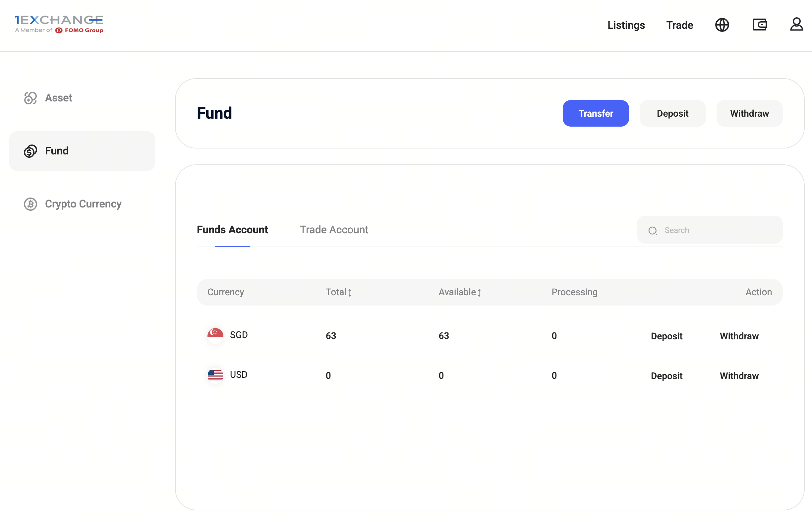
Task: Click Withdraw link in USD row
Action: (x=739, y=376)
